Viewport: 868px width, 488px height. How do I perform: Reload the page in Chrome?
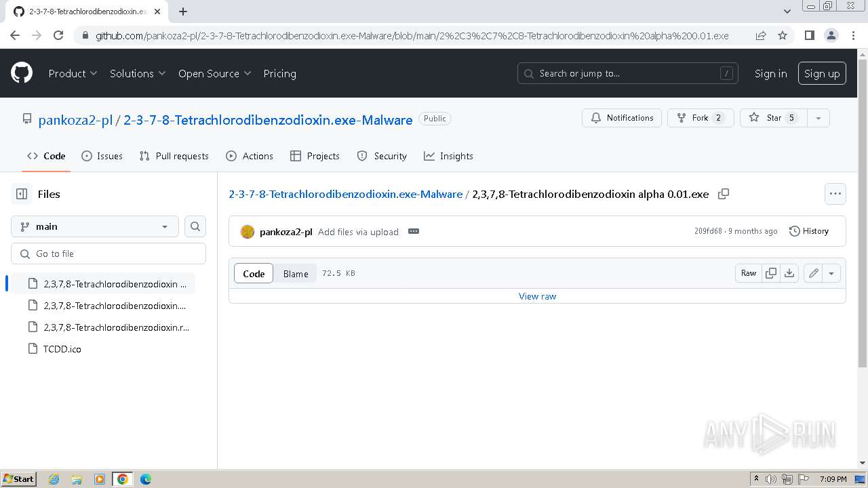(58, 35)
